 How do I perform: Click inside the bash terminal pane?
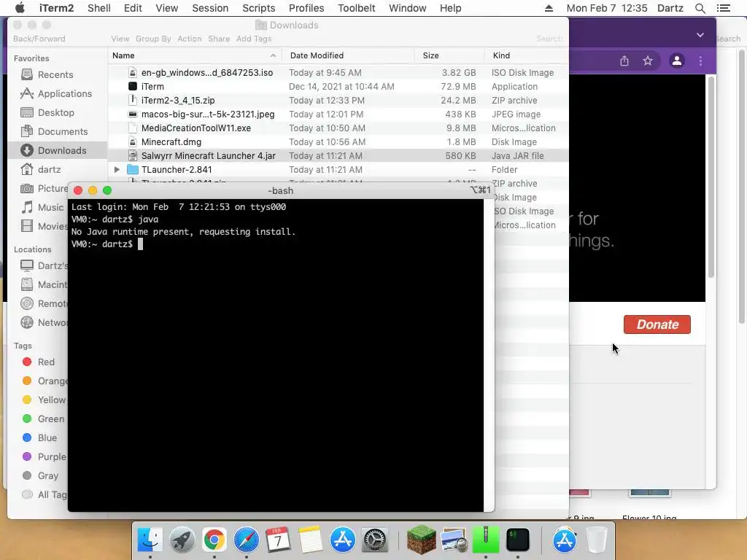point(275,355)
